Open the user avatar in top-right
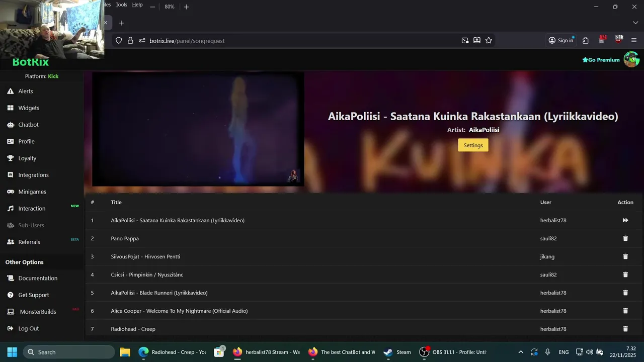Screen dimensions: 644x362 click(x=631, y=59)
